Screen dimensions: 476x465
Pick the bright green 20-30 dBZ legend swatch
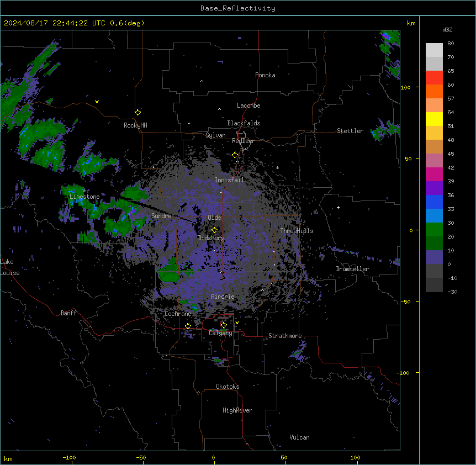(434, 230)
